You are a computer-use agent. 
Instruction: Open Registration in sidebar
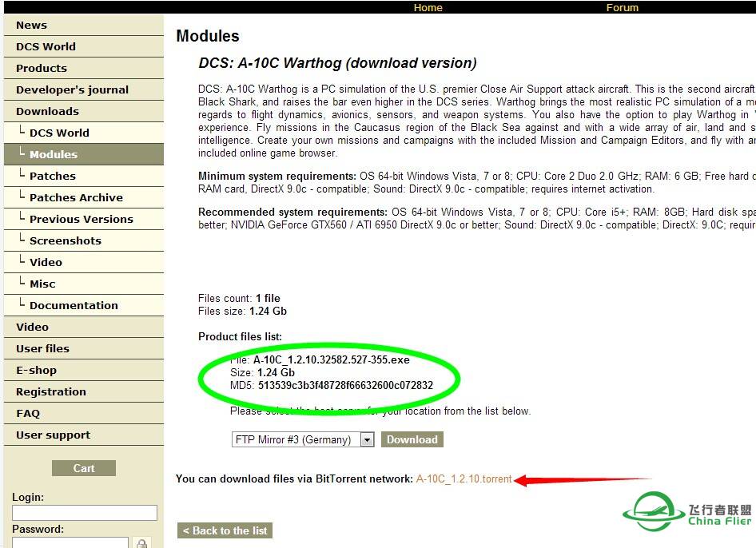[x=83, y=392]
